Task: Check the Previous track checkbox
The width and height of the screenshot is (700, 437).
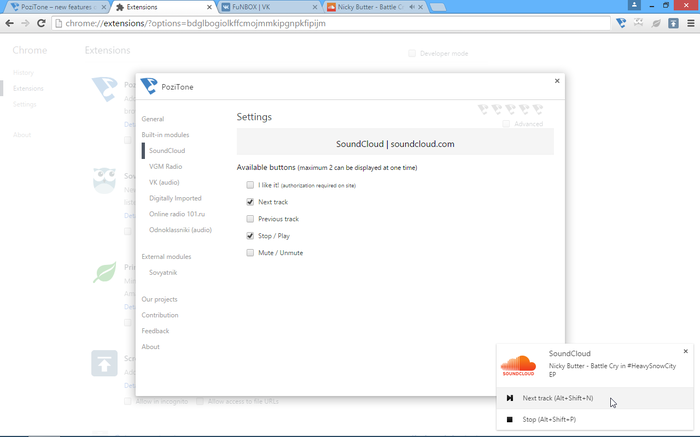Action: click(x=250, y=219)
